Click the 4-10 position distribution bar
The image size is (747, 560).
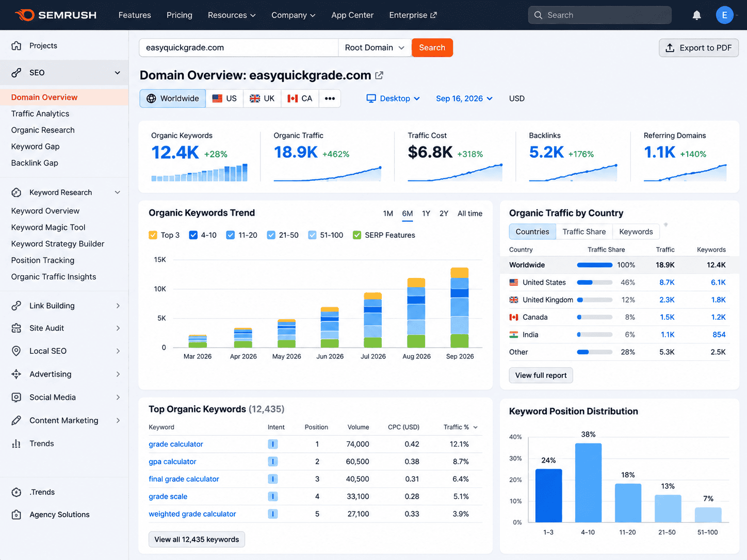point(588,483)
